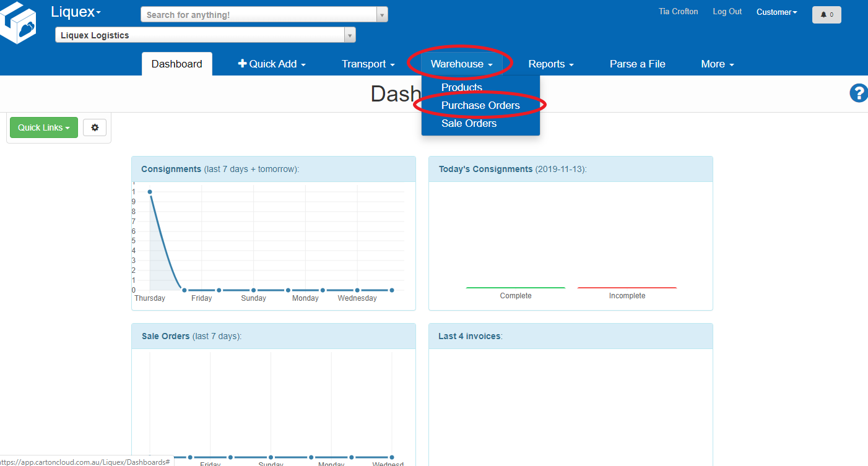Click the CartonCloud box logo
The height and width of the screenshot is (466, 868).
(x=19, y=22)
